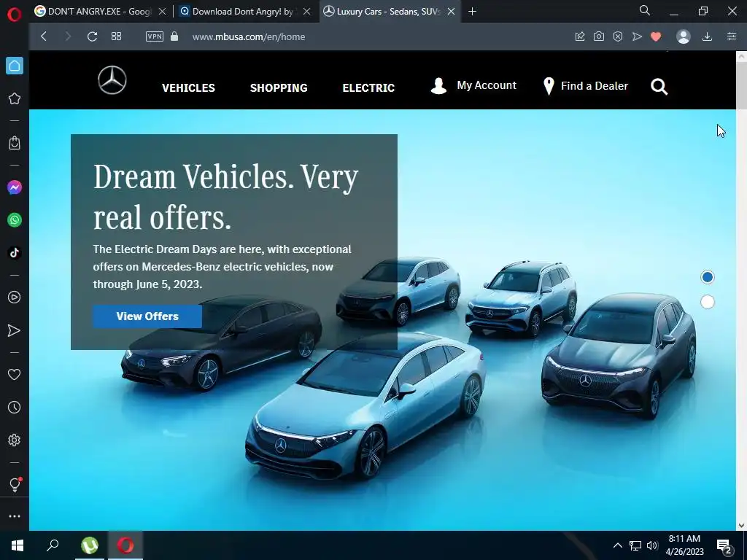This screenshot has width=747, height=560.
Task: Go back to previous page
Action: [44, 36]
